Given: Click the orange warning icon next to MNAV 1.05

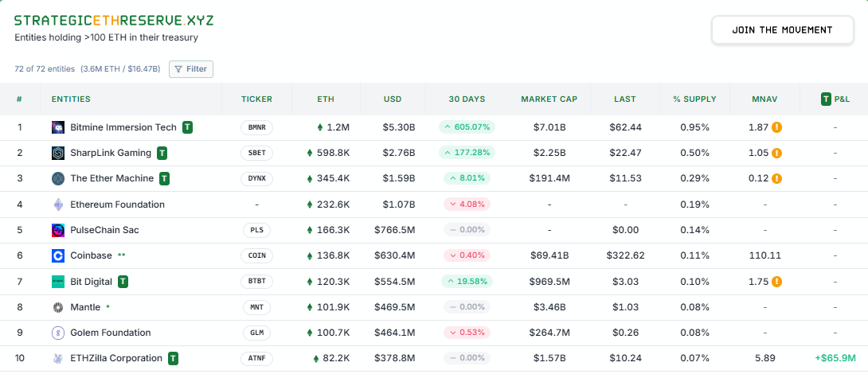Looking at the screenshot, I should tap(776, 153).
